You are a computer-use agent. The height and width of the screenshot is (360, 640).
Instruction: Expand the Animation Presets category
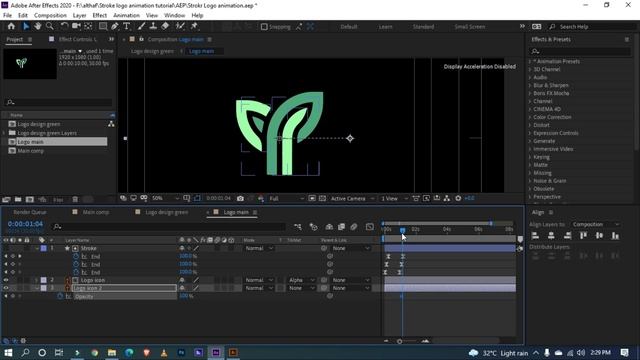tap(530, 61)
